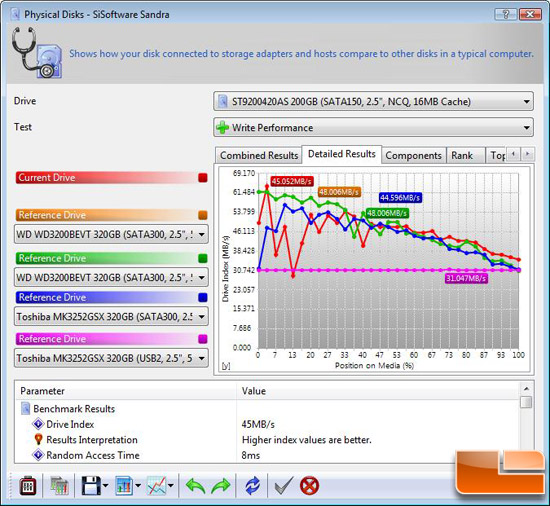Open the Save icon dropdown arrow
The height and width of the screenshot is (506, 550).
click(106, 486)
